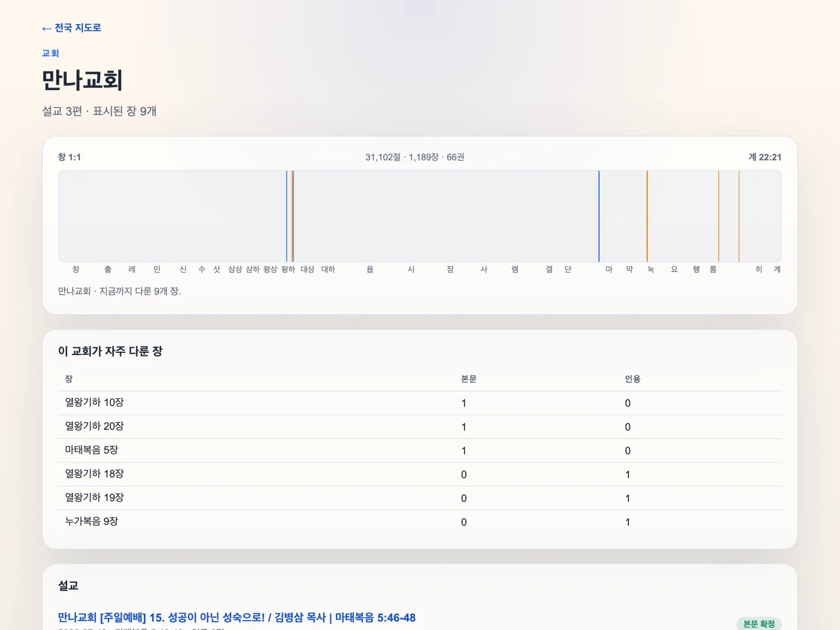Click the 겔 book label on the axis
This screenshot has height=630, width=840.
pyautogui.click(x=549, y=269)
